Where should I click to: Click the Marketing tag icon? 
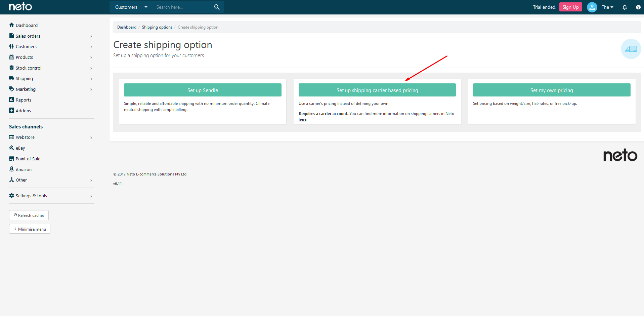pos(11,89)
